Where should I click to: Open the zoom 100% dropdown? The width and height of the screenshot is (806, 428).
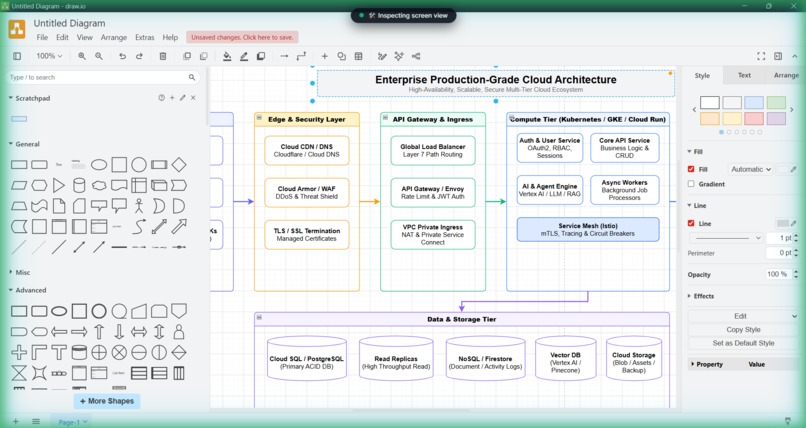point(49,56)
